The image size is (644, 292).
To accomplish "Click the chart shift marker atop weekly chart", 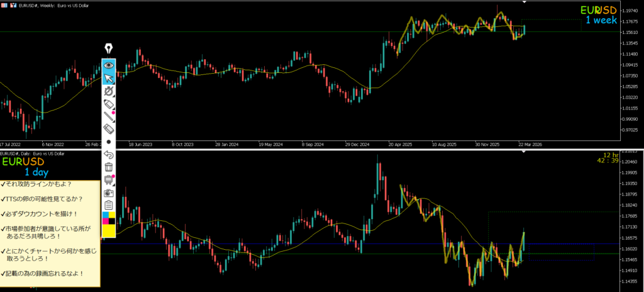I will (524, 2).
